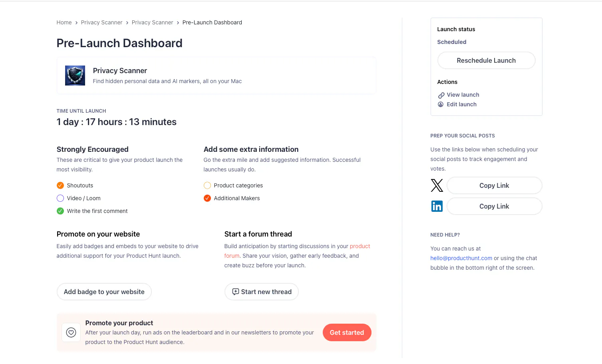Viewport: 602px width, 364px height.
Task: Click the Video / Loom checklist label
Action: pos(84,198)
